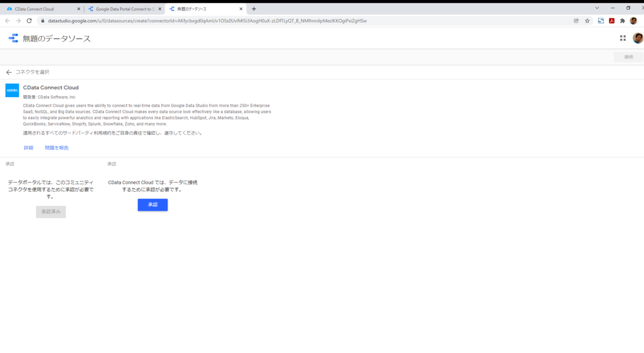Screen dimensions: 644x353
Task: Switch to the Google Data Portal Connect tab
Action: (125, 9)
